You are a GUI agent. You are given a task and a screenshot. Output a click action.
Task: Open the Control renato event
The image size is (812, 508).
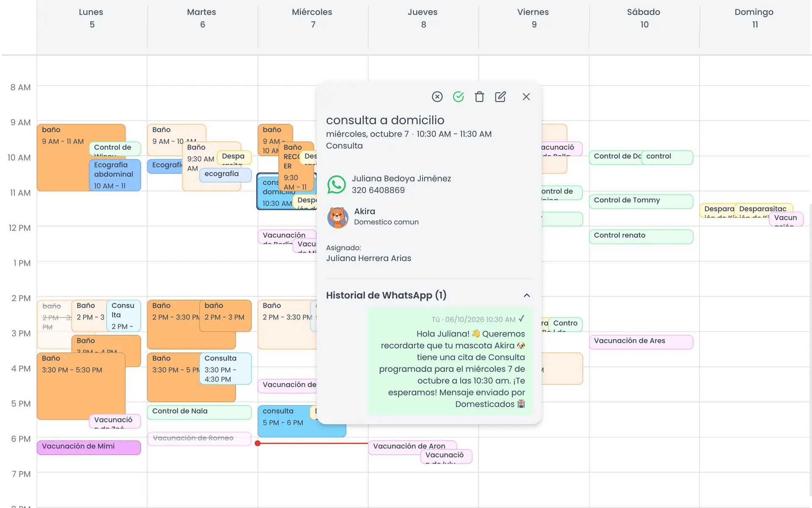pos(641,236)
